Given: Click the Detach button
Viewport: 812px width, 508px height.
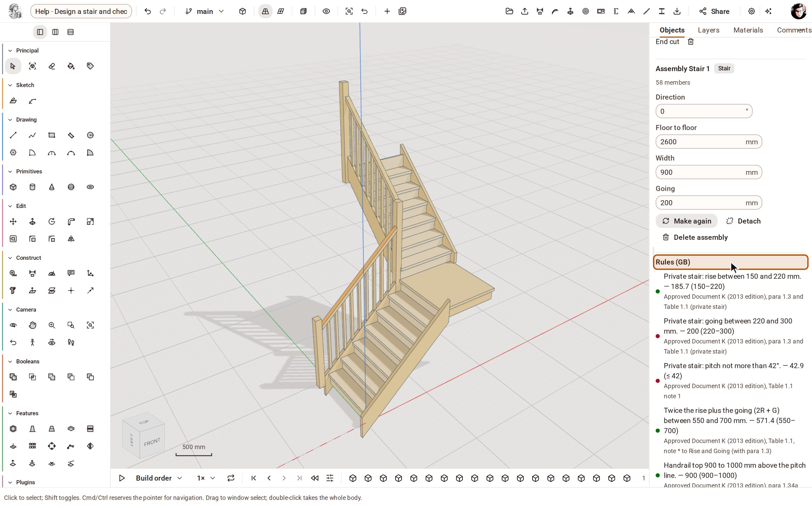Looking at the screenshot, I should (x=743, y=221).
